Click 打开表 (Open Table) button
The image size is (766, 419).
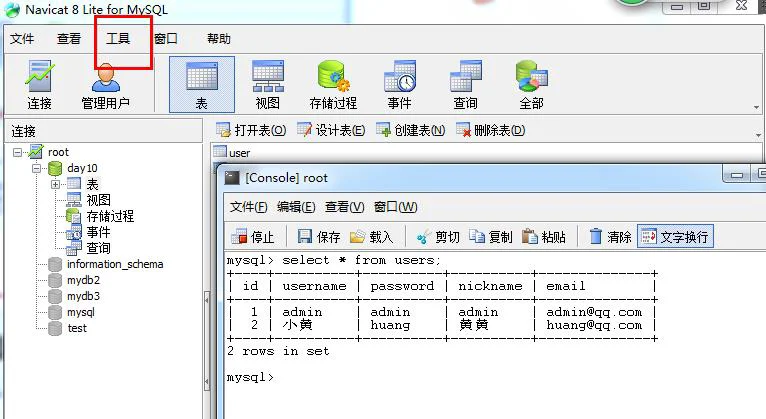[x=251, y=130]
